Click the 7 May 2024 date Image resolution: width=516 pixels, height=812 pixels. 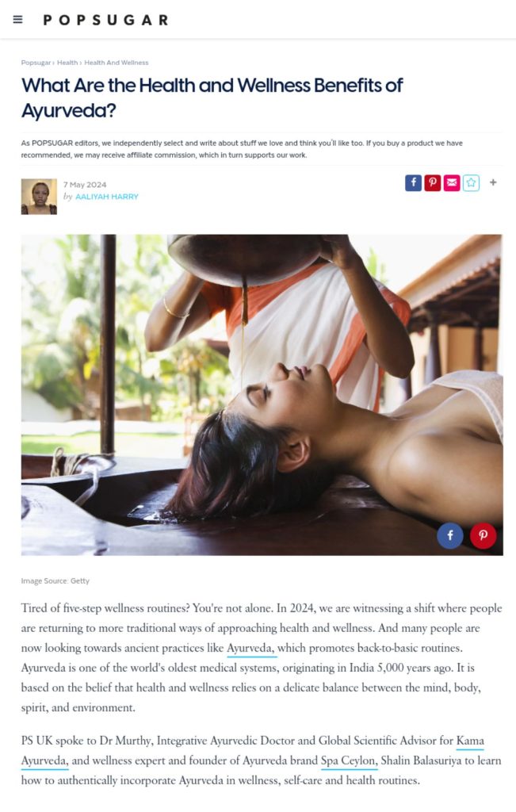pos(85,185)
